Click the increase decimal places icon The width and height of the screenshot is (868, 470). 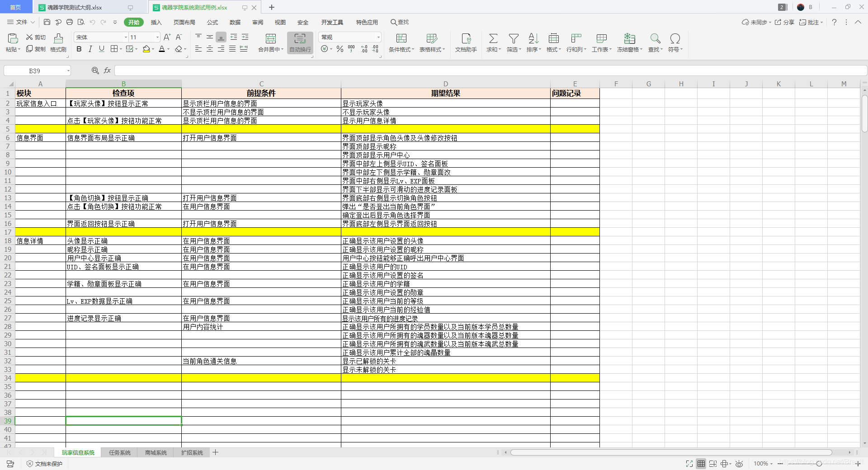364,49
